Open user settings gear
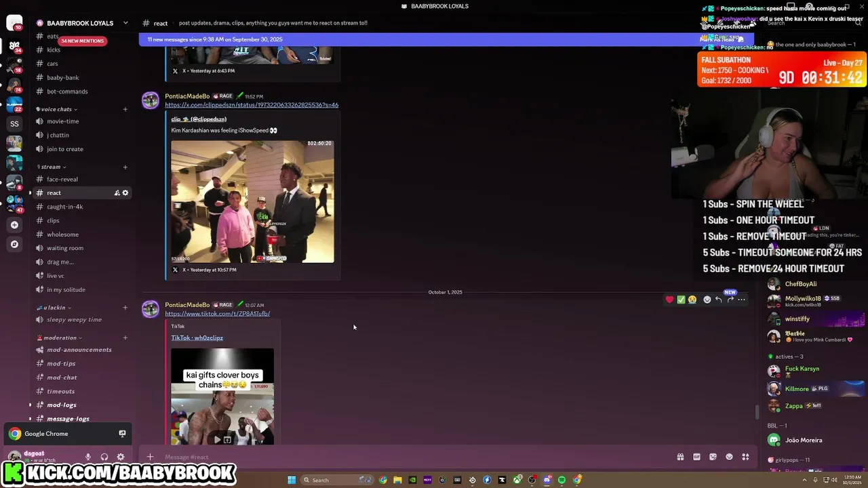 (121, 457)
